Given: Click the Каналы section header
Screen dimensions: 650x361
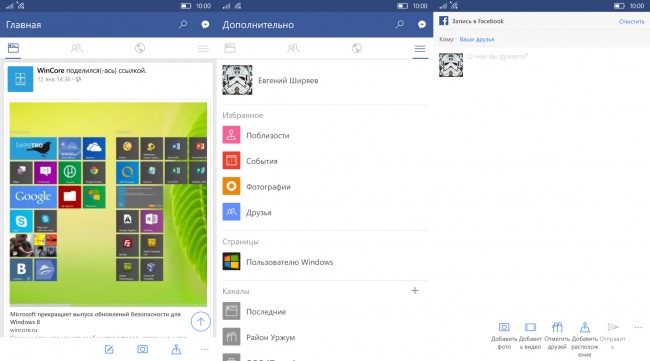Looking at the screenshot, I should click(x=235, y=291).
